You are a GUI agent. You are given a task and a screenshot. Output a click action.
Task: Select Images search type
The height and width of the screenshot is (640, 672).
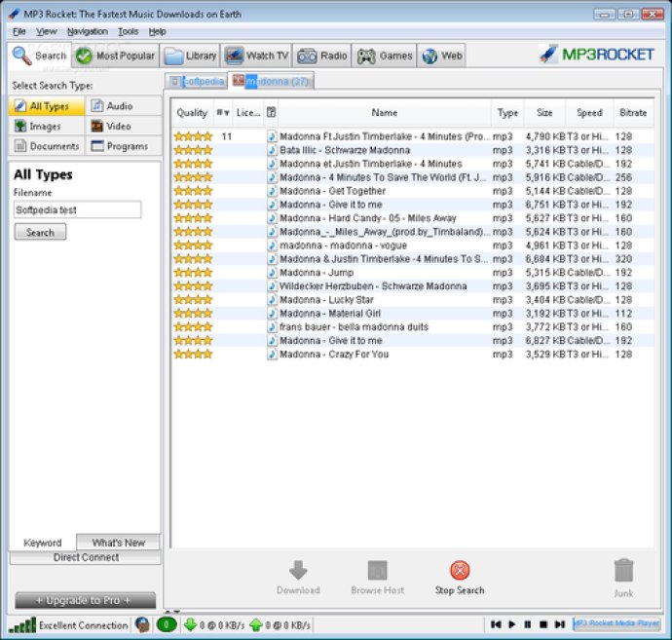47,127
